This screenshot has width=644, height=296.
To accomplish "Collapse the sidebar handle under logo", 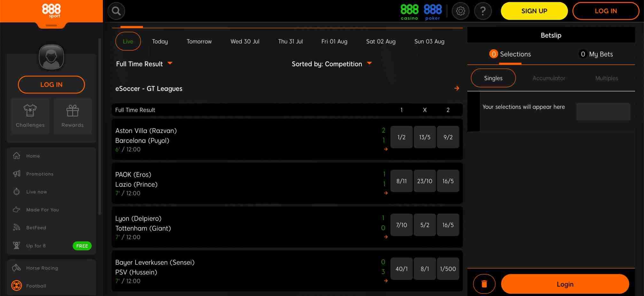I will coord(51,25).
